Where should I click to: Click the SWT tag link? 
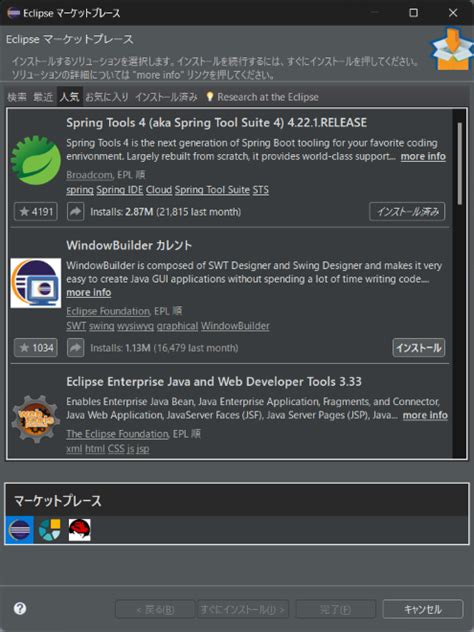76,326
